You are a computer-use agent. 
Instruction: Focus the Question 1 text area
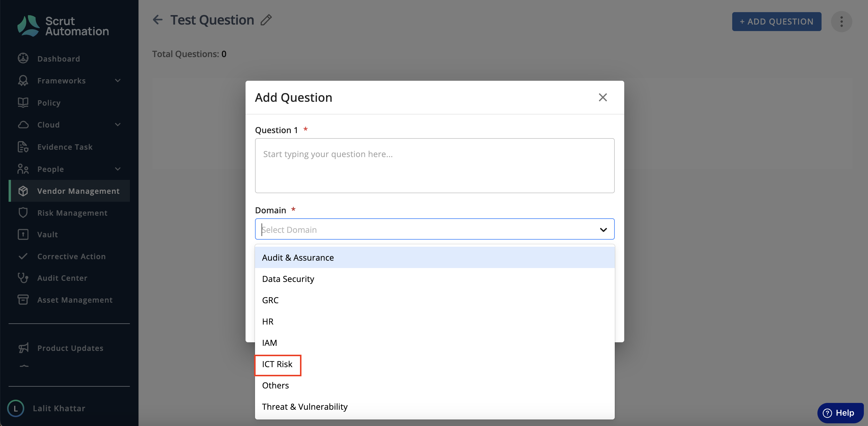coord(435,165)
